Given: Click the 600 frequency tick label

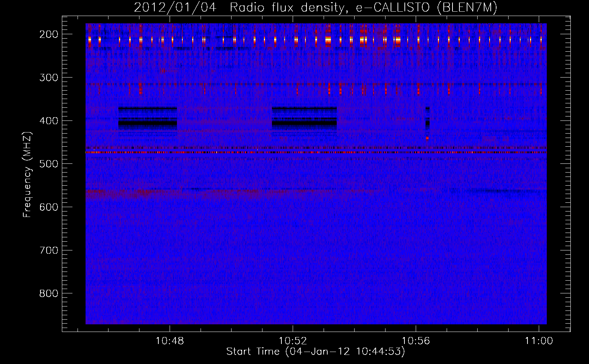Looking at the screenshot, I should 49,207.
